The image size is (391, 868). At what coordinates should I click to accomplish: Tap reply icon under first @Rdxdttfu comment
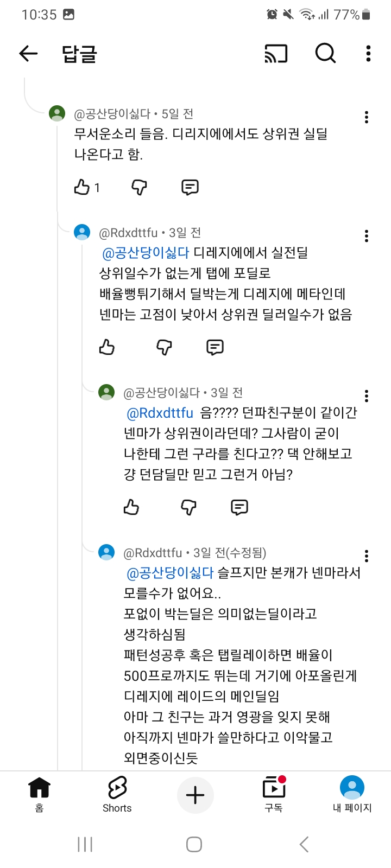point(215,347)
